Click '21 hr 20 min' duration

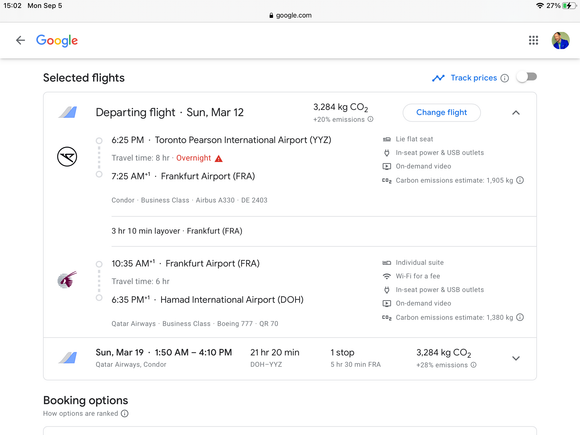[x=274, y=353]
